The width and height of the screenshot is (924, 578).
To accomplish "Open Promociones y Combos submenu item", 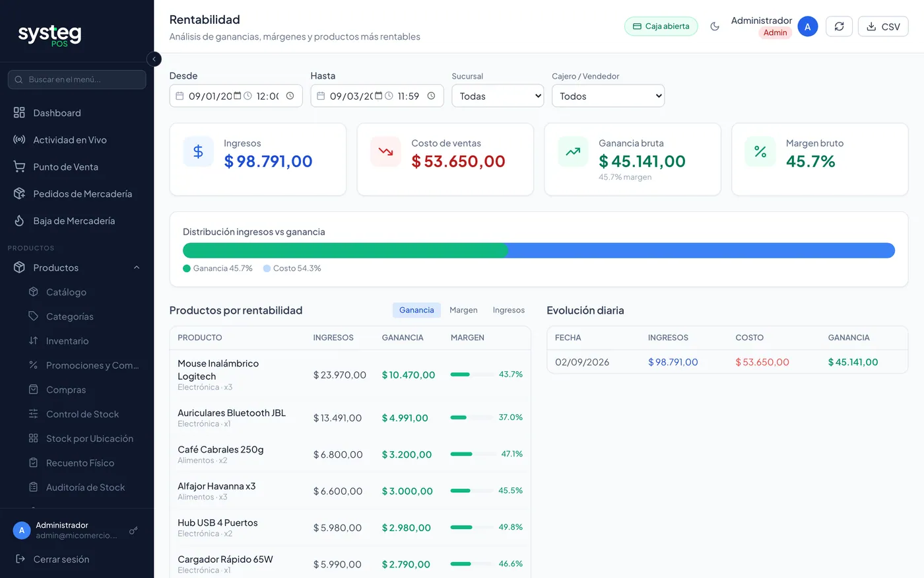I will (83, 365).
